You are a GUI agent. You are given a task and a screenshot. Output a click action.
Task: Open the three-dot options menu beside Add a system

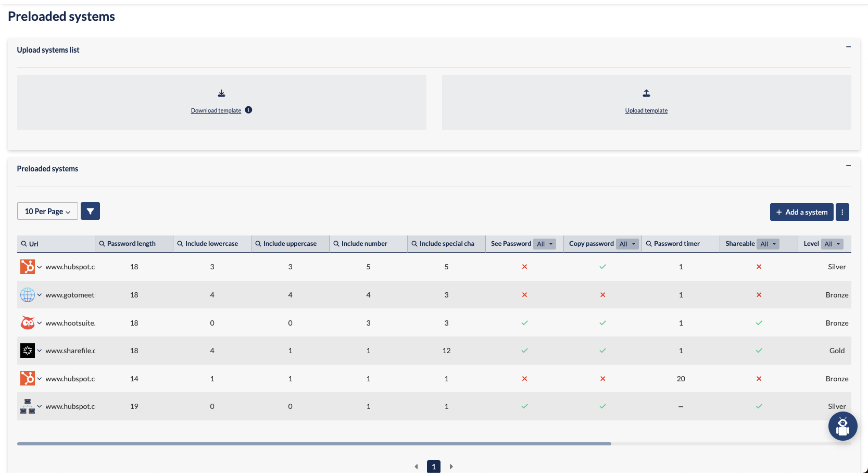coord(842,212)
